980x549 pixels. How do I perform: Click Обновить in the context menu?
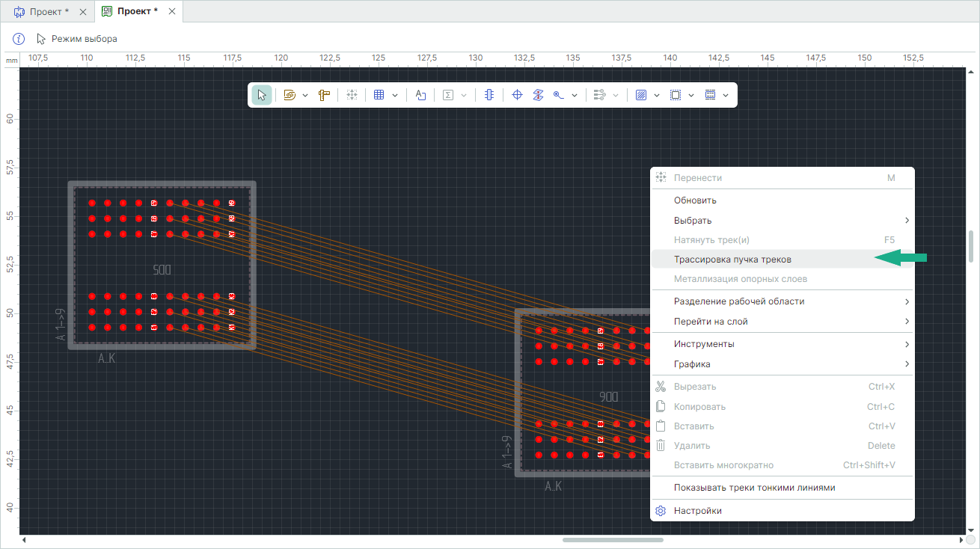pyautogui.click(x=695, y=200)
